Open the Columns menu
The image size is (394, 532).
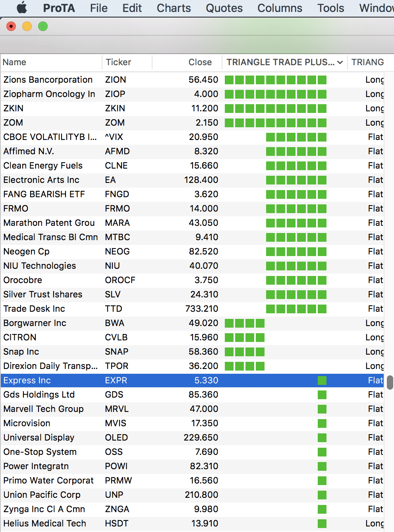click(280, 8)
